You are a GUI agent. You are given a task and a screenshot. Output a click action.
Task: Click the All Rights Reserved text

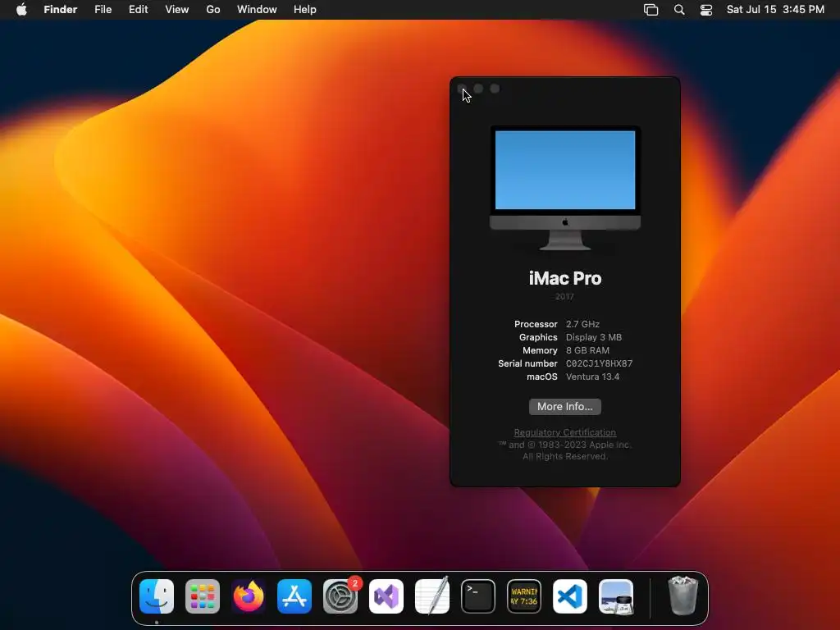565,456
